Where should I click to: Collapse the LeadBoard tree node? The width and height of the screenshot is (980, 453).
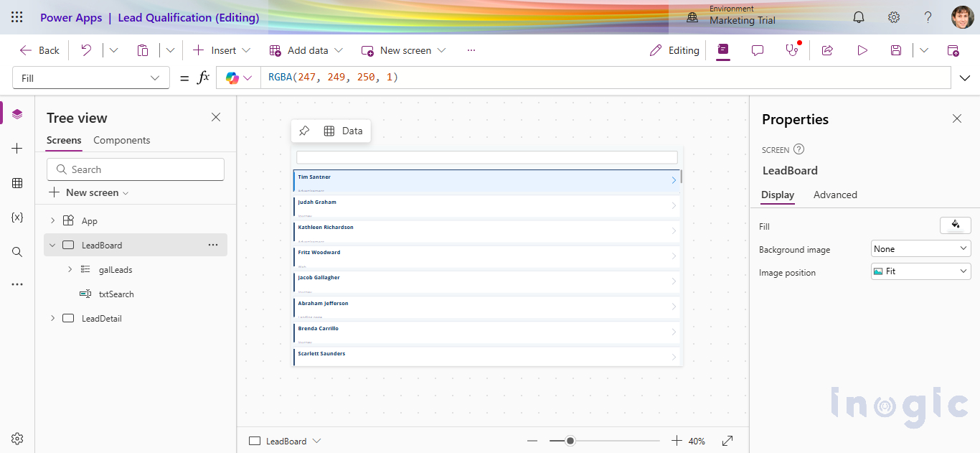[x=52, y=245]
